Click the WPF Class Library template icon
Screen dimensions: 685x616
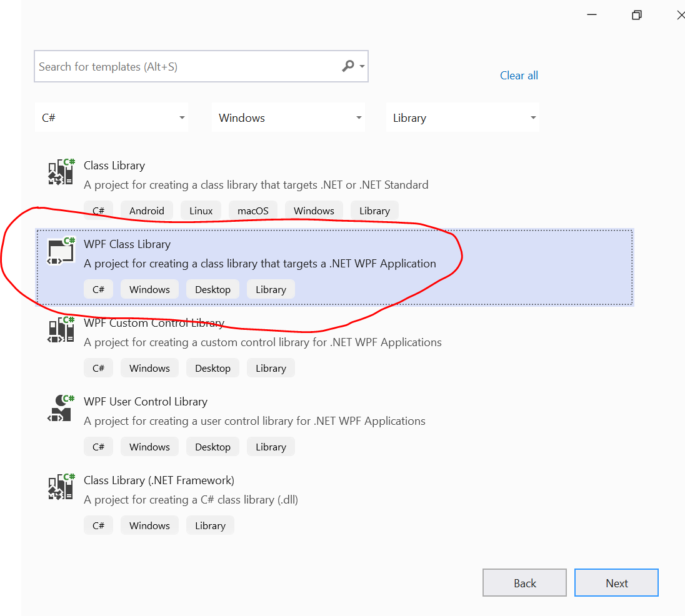coord(60,251)
